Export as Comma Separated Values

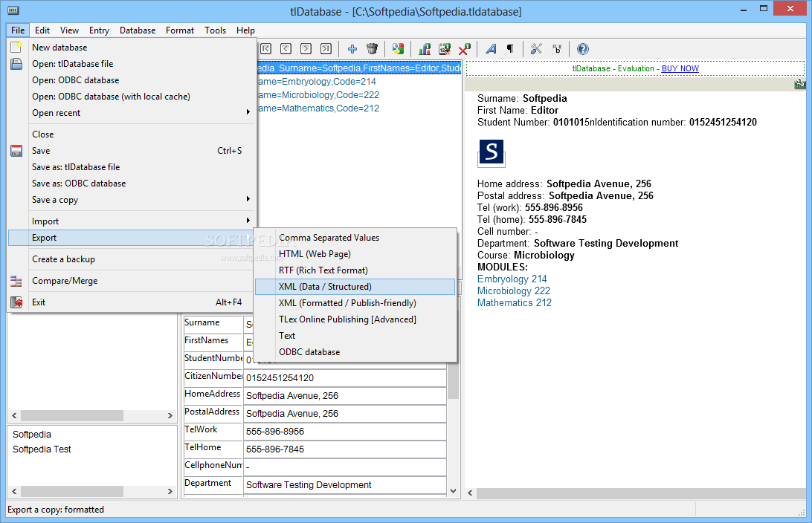pos(355,238)
